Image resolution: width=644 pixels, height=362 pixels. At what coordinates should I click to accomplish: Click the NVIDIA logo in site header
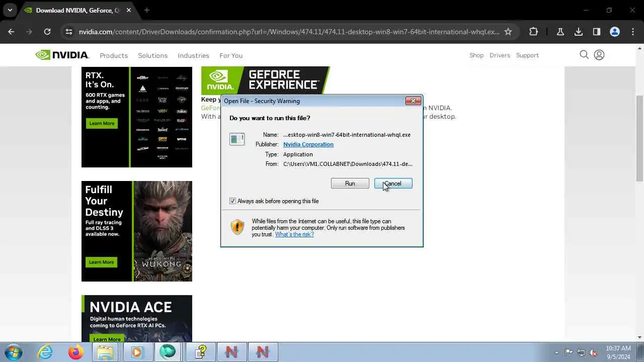tap(62, 55)
